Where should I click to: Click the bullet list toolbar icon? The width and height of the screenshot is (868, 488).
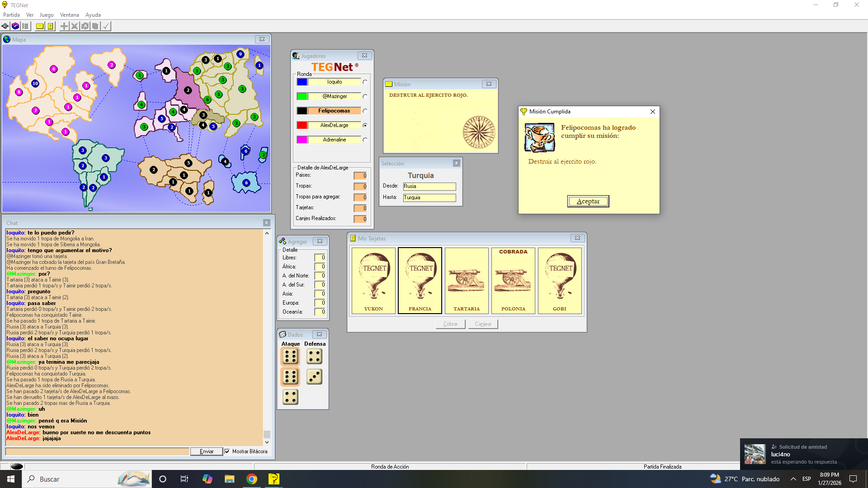pos(26,26)
